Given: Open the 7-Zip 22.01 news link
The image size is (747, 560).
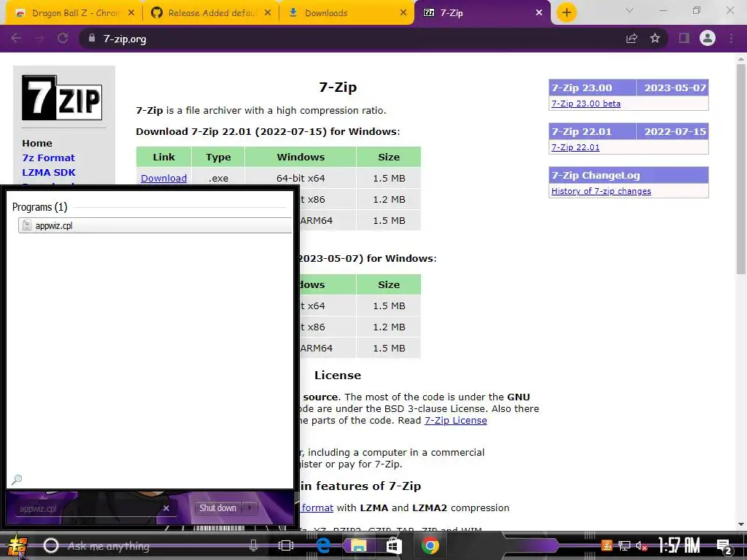Looking at the screenshot, I should (576, 147).
